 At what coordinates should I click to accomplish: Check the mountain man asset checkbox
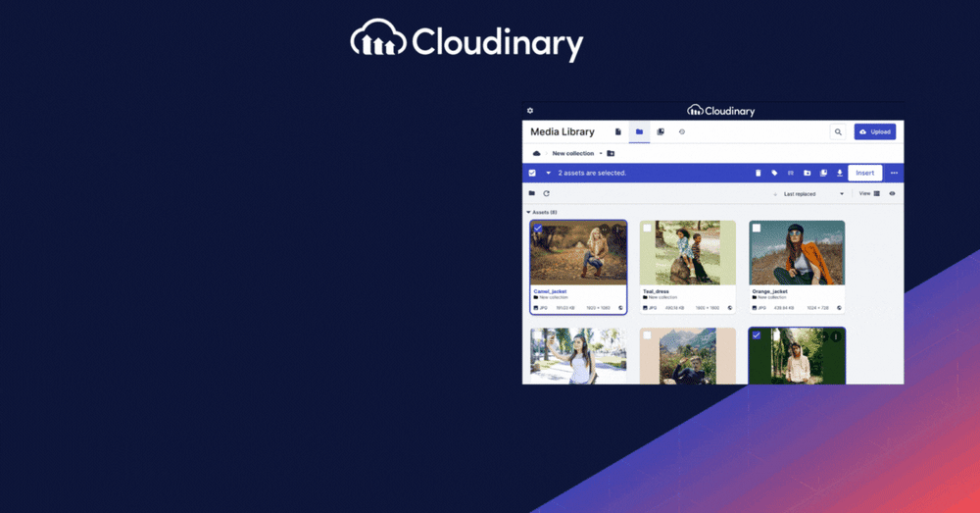647,335
